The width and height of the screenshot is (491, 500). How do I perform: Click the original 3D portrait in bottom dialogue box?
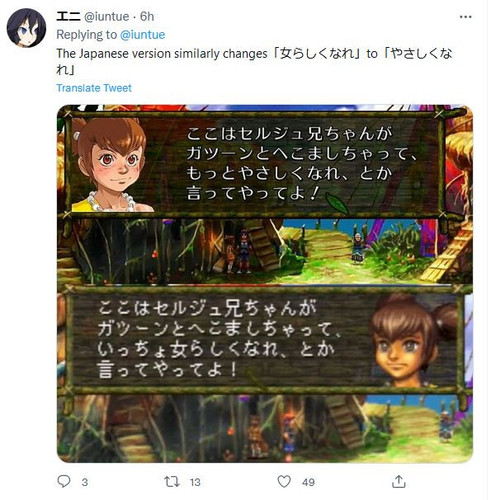(x=414, y=340)
